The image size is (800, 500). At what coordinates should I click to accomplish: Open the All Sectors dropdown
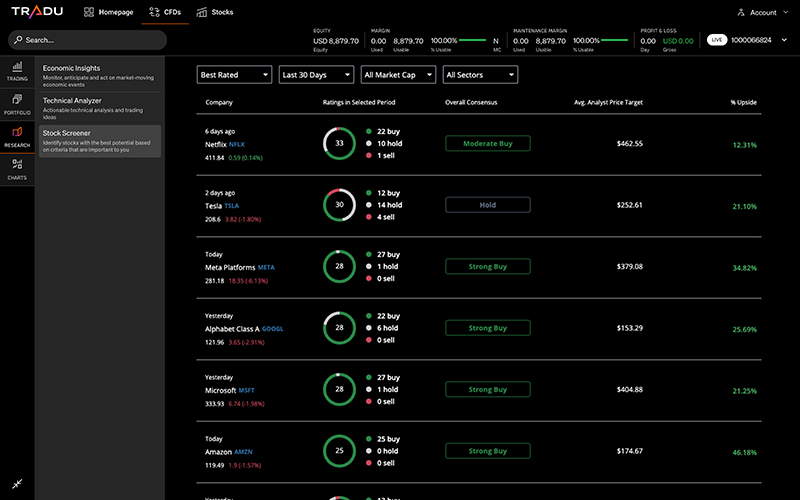tap(481, 74)
